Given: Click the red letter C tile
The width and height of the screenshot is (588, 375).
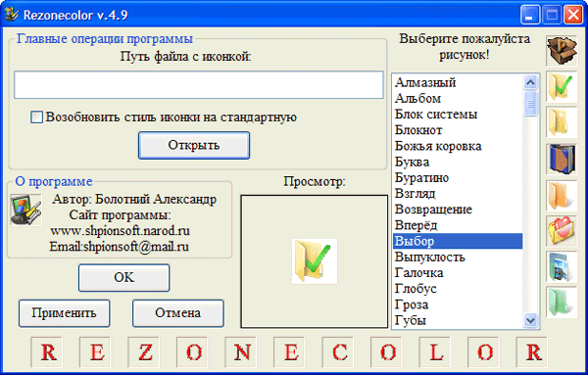Looking at the screenshot, I should coord(339,352).
